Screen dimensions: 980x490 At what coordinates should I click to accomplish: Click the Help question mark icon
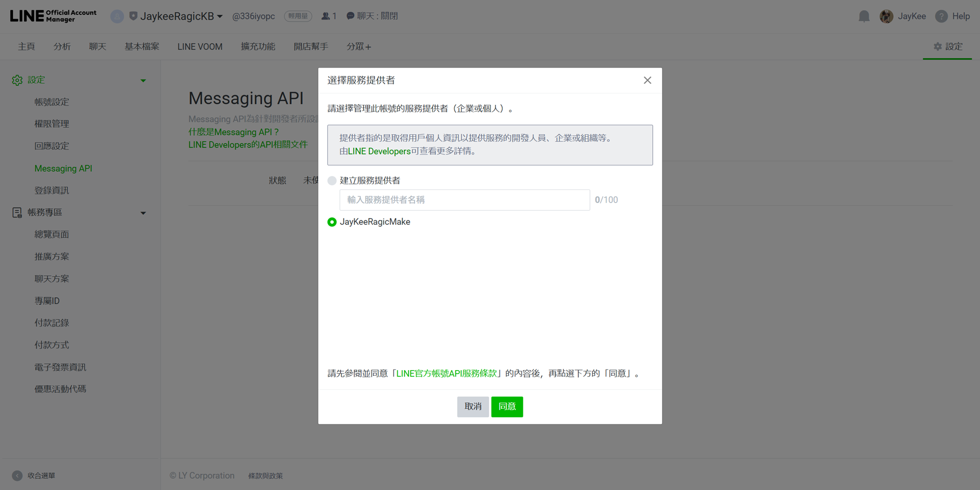pyautogui.click(x=941, y=16)
